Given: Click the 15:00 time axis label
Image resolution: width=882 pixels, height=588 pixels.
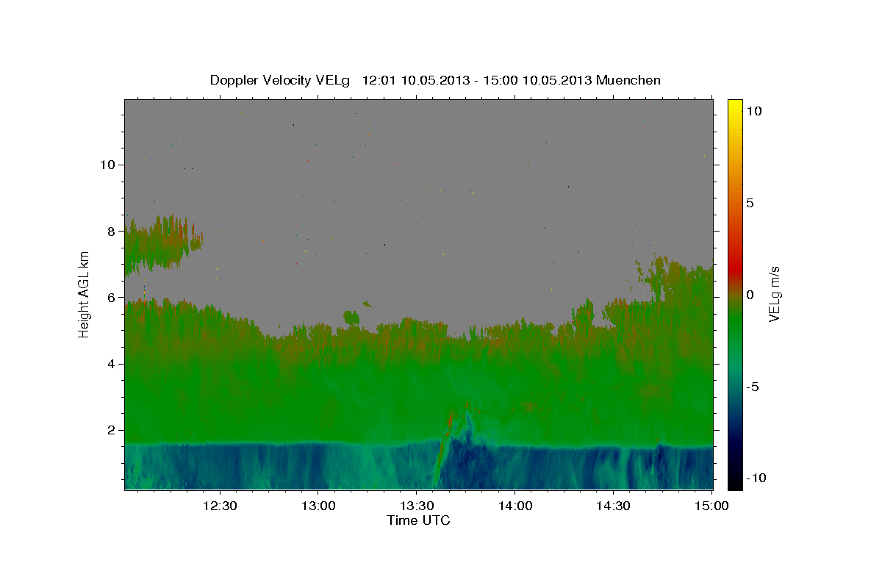Looking at the screenshot, I should tap(711, 506).
